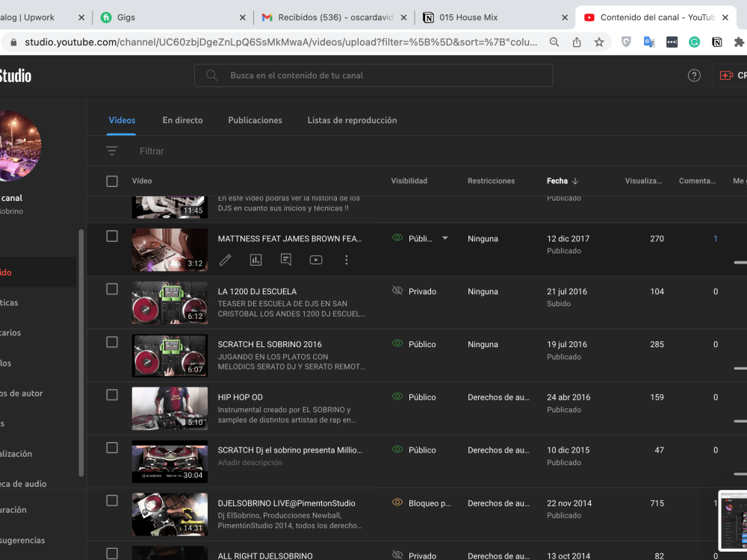Open the LA 1200 DJ ESCUELA video title
Screen dimensions: 747x560
tap(257, 291)
